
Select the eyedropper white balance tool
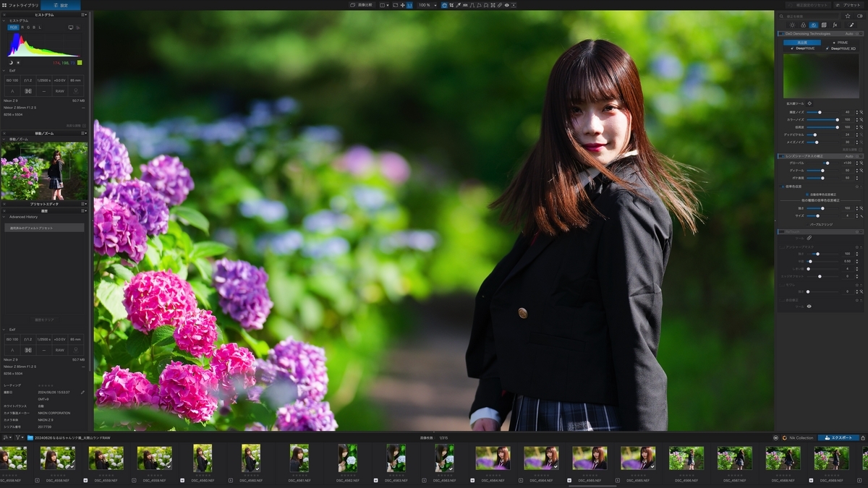[459, 5]
